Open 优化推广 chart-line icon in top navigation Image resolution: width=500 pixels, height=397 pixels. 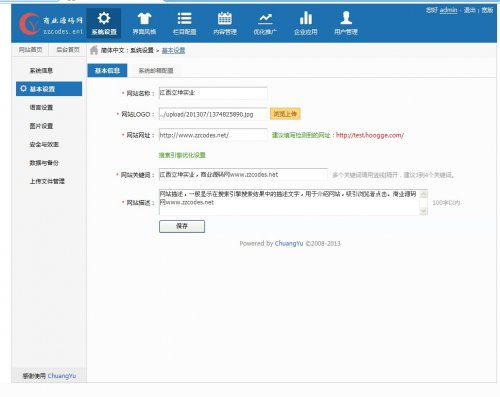click(265, 18)
